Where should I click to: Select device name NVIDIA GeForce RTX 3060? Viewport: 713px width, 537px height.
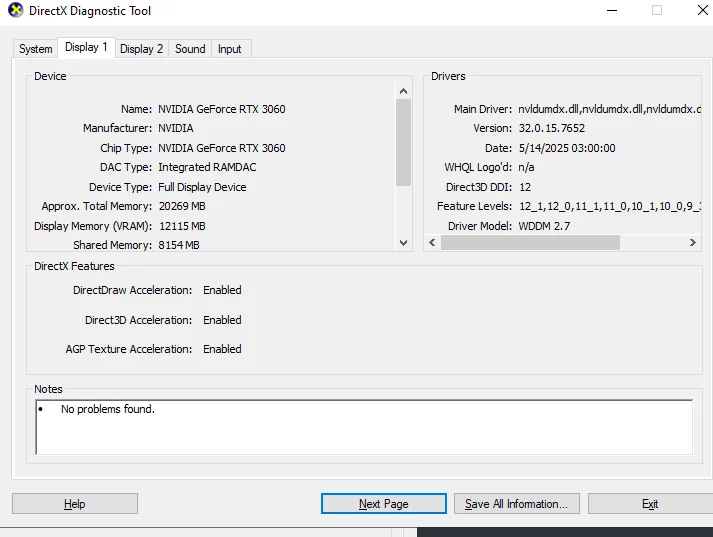(222, 109)
